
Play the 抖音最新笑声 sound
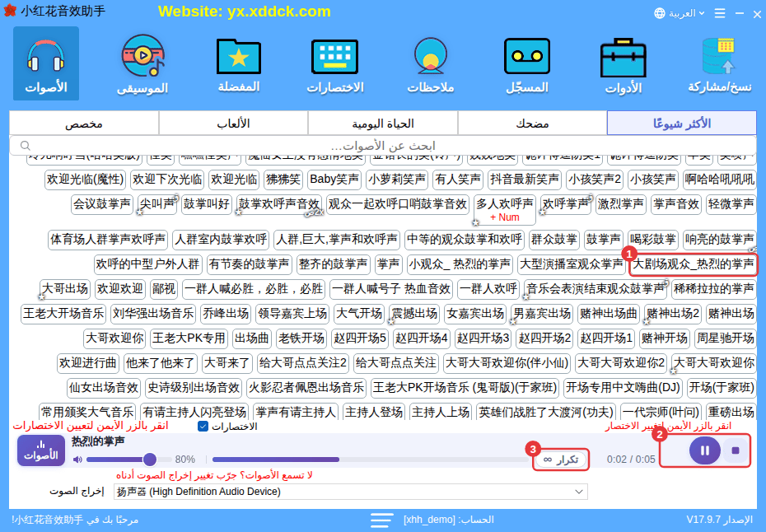point(524,180)
